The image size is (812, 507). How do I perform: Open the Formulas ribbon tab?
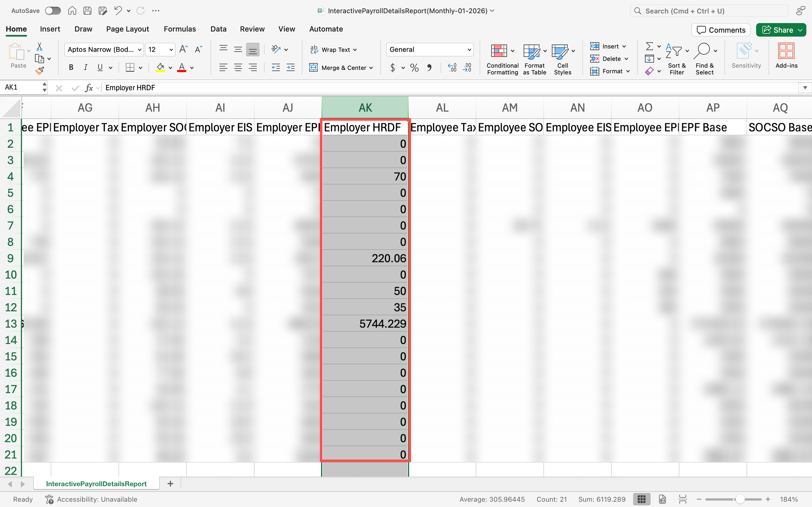coord(180,29)
